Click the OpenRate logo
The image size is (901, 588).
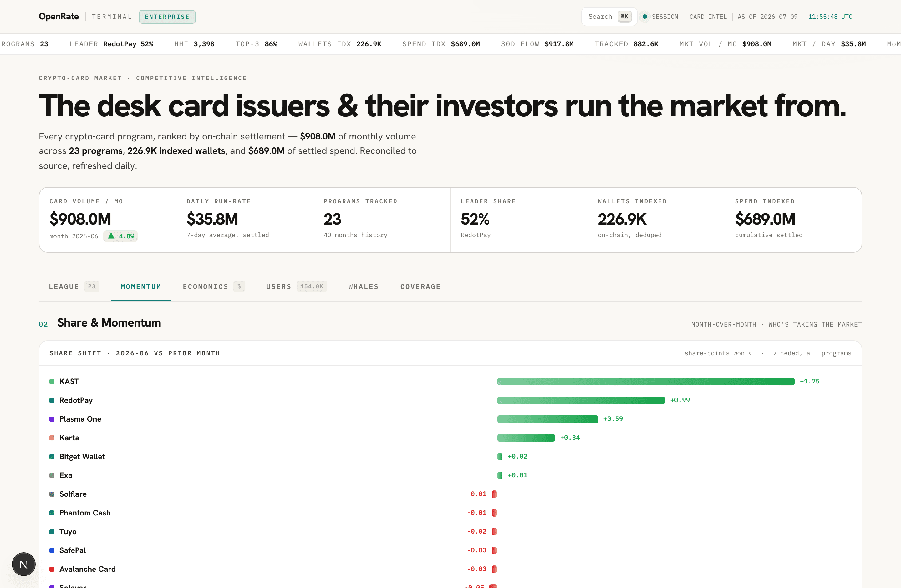click(59, 17)
